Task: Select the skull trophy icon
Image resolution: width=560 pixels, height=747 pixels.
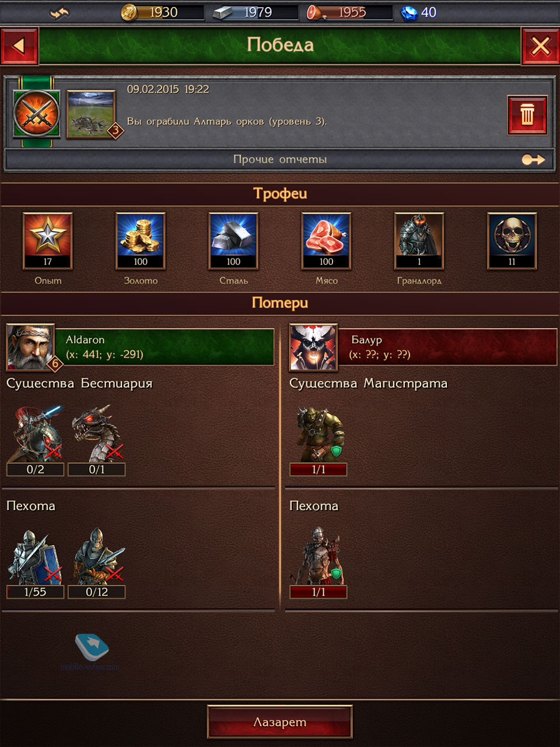Action: [512, 240]
